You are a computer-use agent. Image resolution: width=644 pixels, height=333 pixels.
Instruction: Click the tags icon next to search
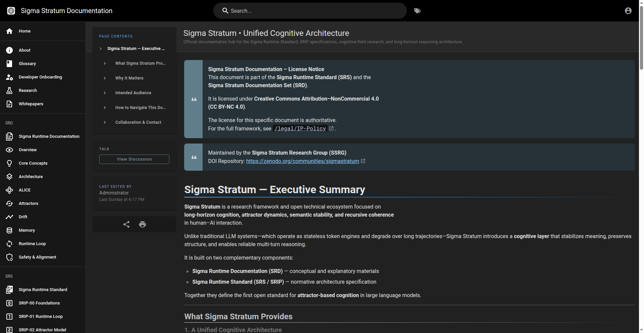tap(417, 10)
